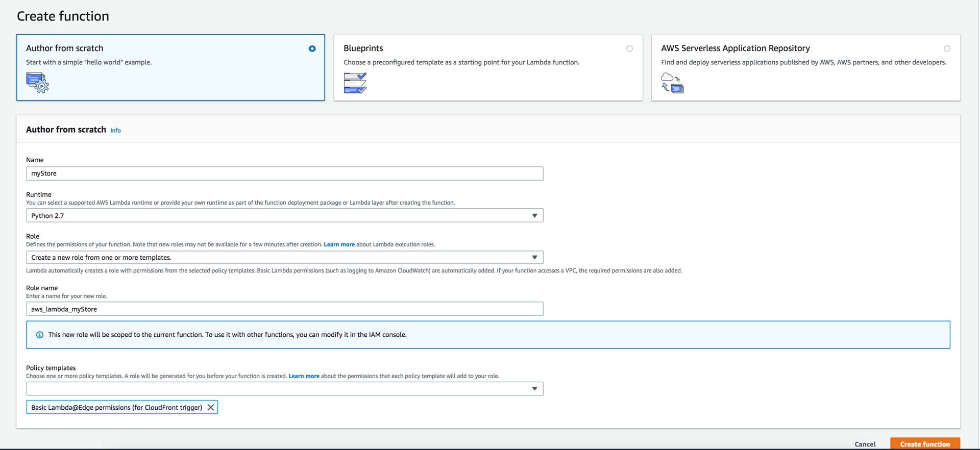This screenshot has width=980, height=450.
Task: Click the info circle icon in notice
Action: 40,335
